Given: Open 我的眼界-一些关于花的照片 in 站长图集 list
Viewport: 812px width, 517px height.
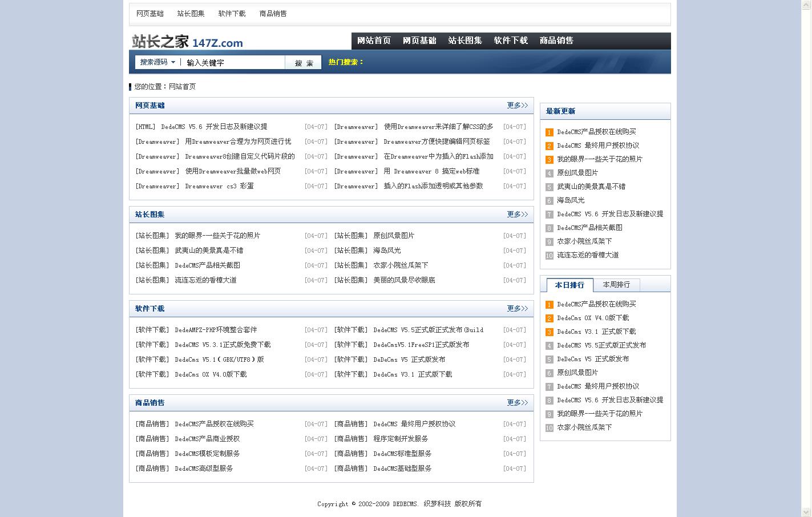Looking at the screenshot, I should pos(217,236).
